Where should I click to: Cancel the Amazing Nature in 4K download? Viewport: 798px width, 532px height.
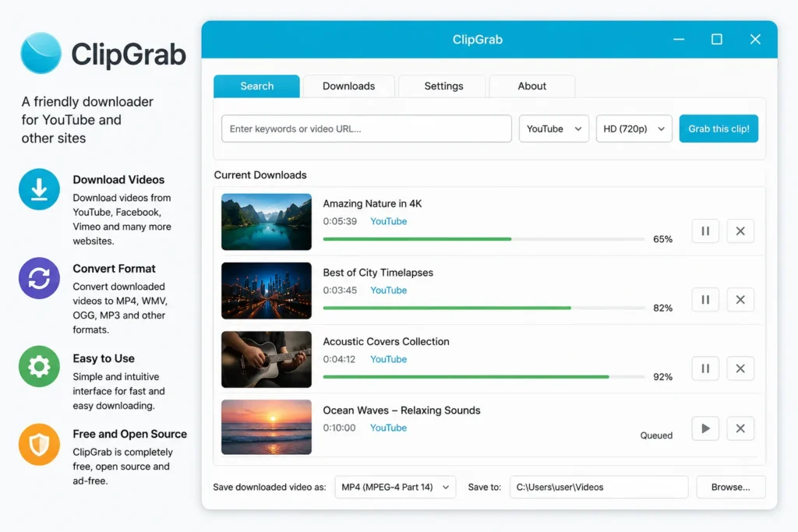(740, 231)
